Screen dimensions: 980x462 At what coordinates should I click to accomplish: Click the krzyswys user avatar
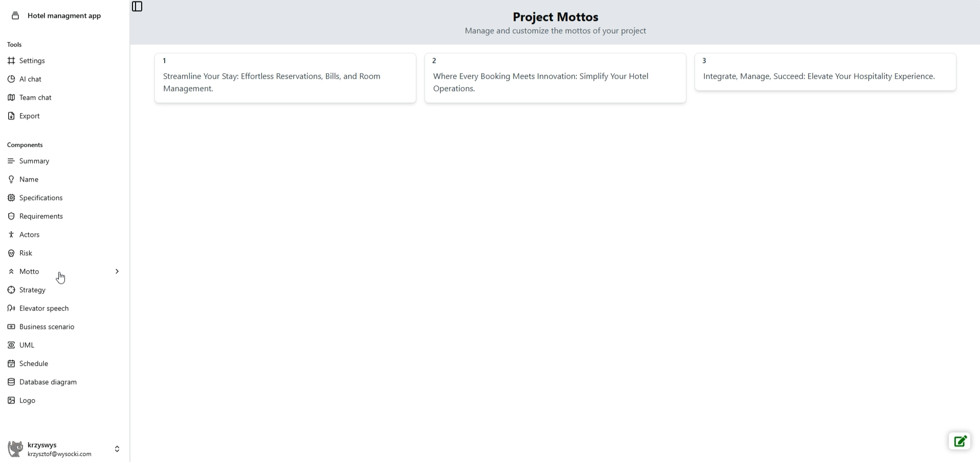coord(15,449)
